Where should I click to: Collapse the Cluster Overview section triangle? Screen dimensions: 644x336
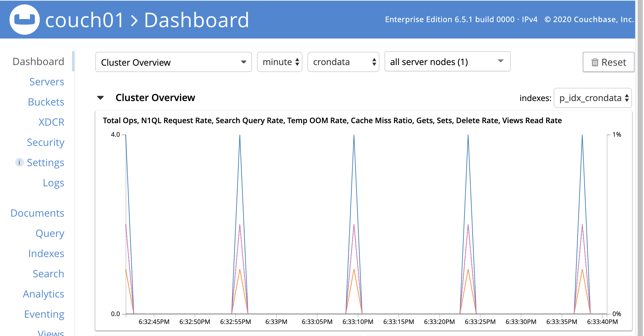[x=100, y=98]
